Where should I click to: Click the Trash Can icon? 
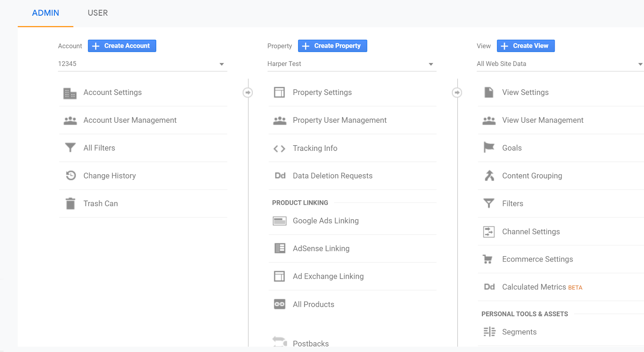pos(70,204)
